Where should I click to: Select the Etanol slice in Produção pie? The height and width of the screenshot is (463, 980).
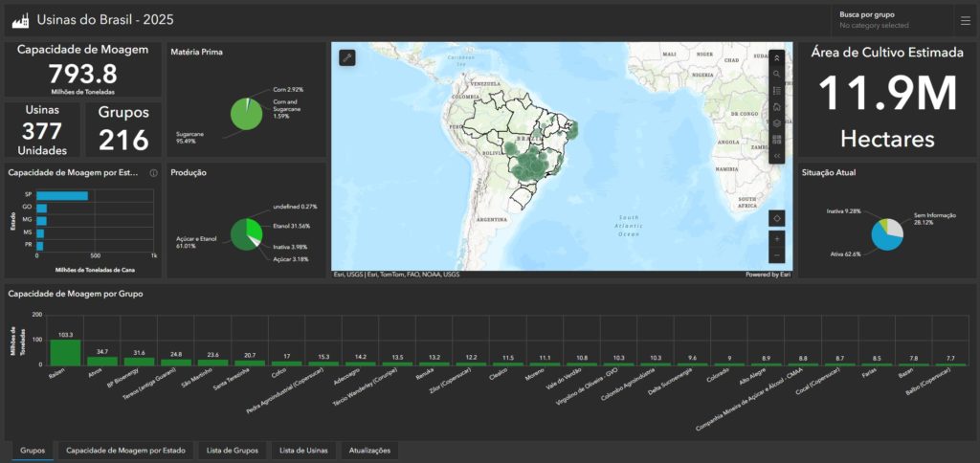[255, 228]
